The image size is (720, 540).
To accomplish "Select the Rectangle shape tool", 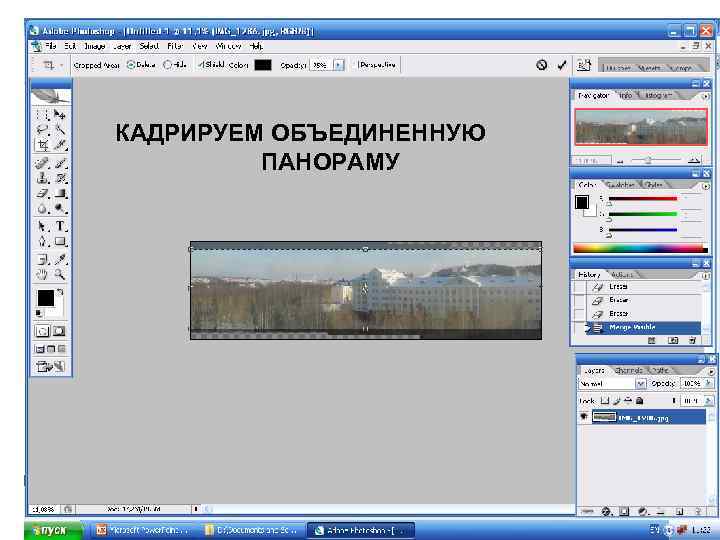I will coord(60,242).
